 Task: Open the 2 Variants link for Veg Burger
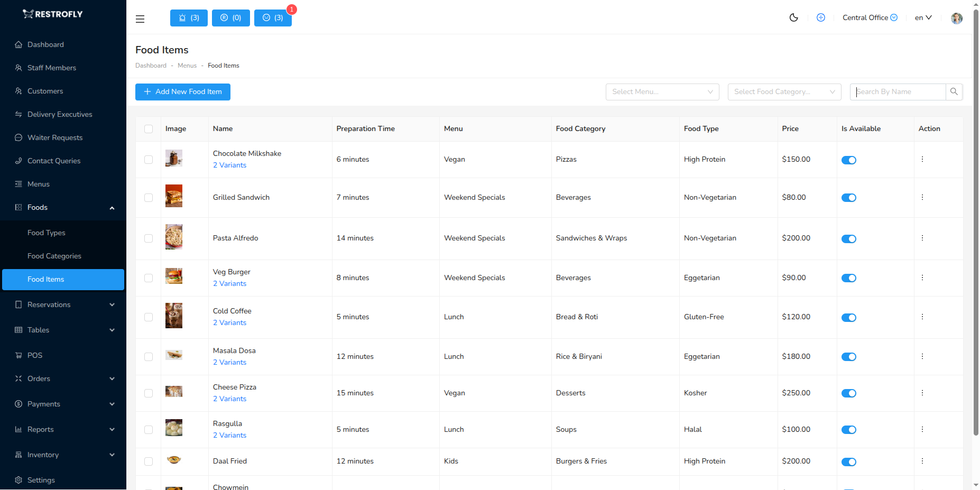click(229, 283)
